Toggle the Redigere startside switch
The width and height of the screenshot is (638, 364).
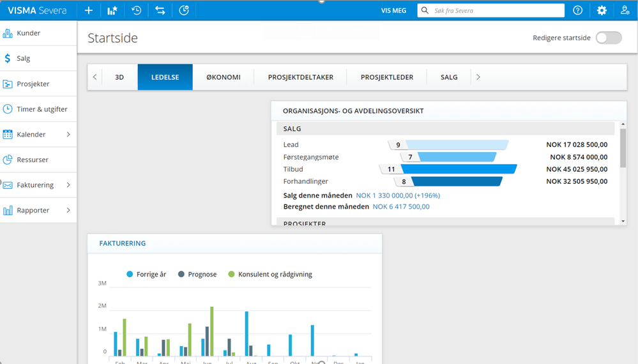[608, 38]
